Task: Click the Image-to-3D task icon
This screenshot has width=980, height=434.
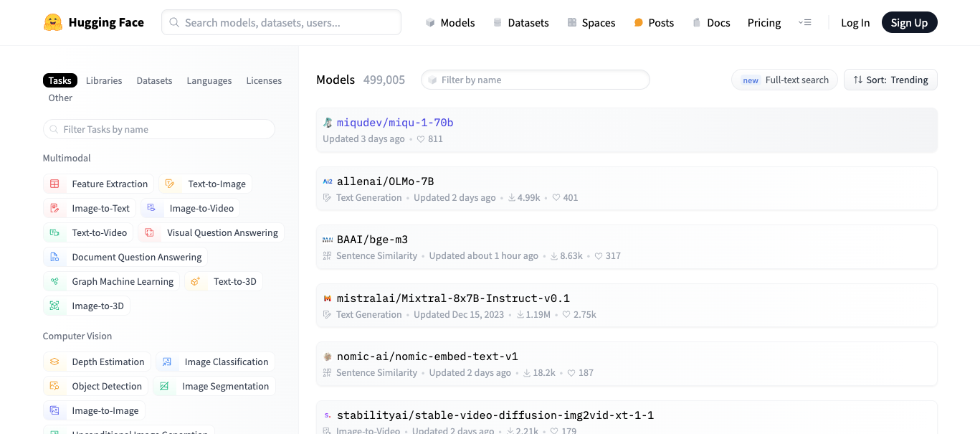Action: click(x=54, y=306)
